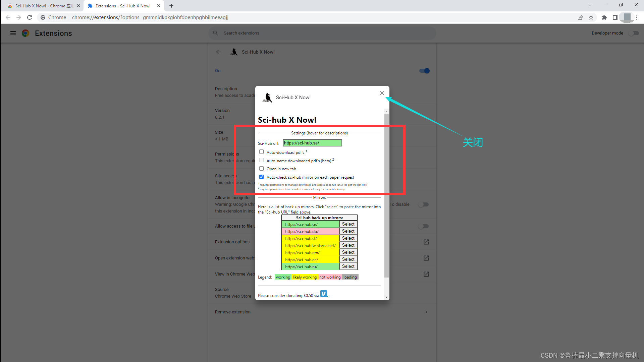Click the raven icon on the extension details page

coord(234,52)
